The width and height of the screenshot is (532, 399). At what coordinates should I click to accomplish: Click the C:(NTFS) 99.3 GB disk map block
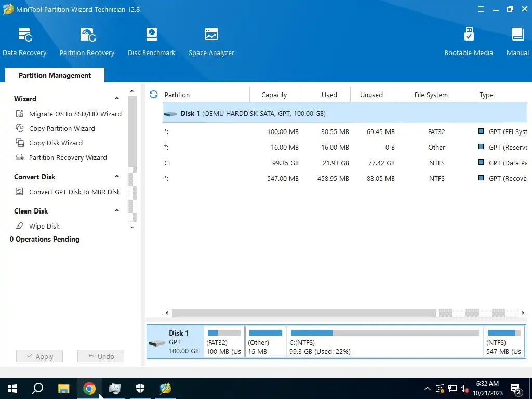pyautogui.click(x=385, y=342)
